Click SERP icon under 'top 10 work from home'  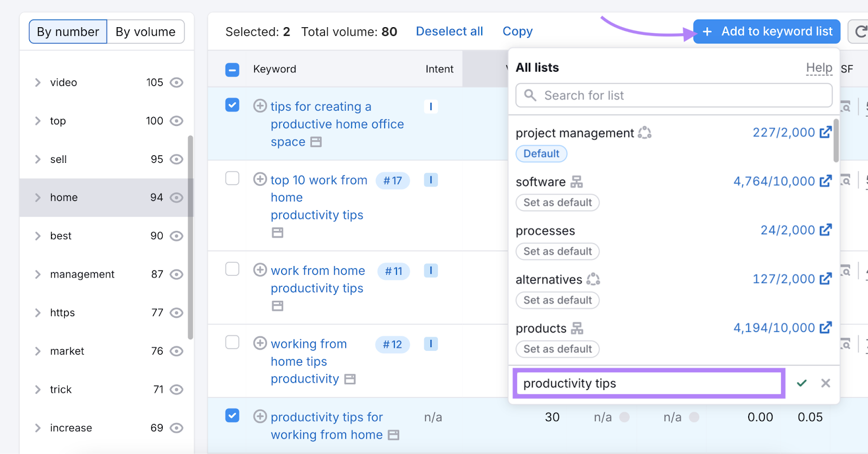click(277, 233)
